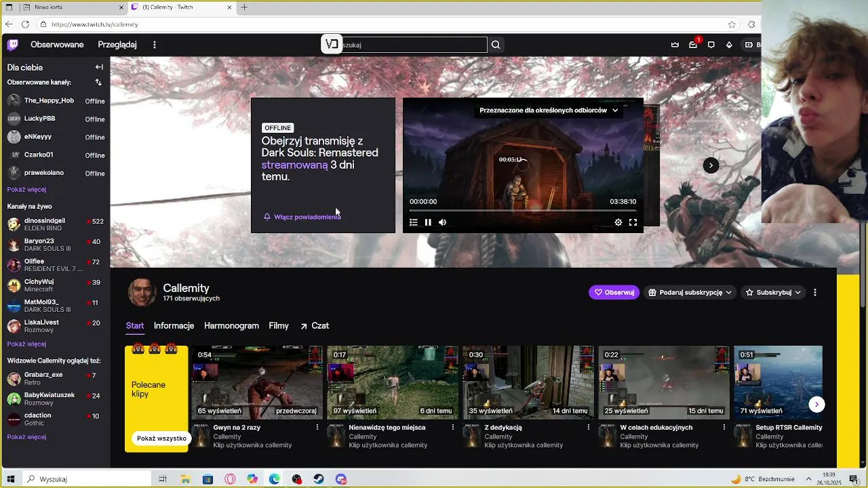Open Przeglądaj in top navigation

[x=117, y=45]
